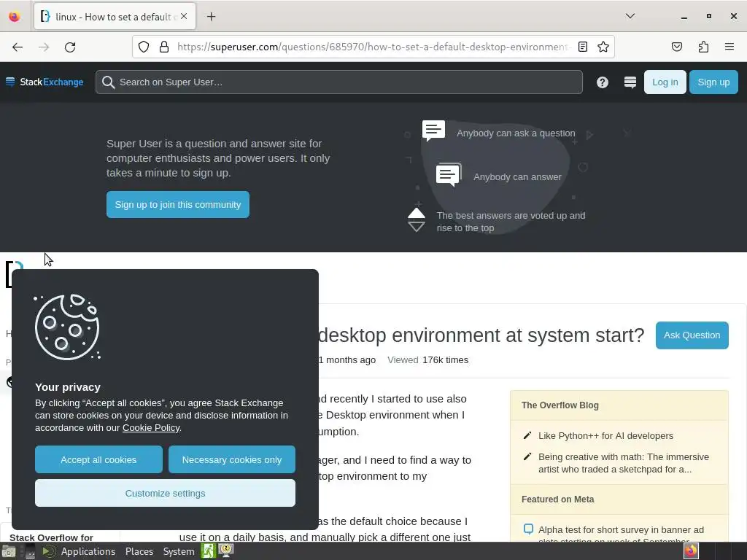Click the Firefox logo at the window's top-left
Screen dimensions: 747x560
click(15, 16)
